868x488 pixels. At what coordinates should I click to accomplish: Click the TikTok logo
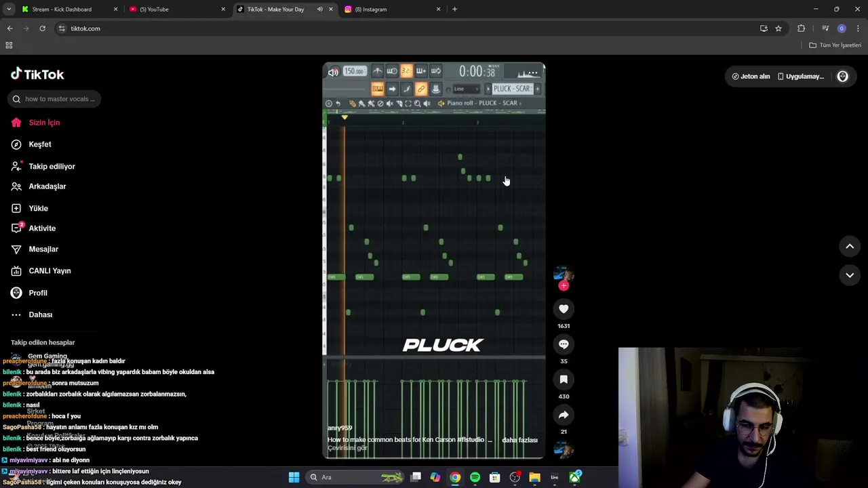37,75
